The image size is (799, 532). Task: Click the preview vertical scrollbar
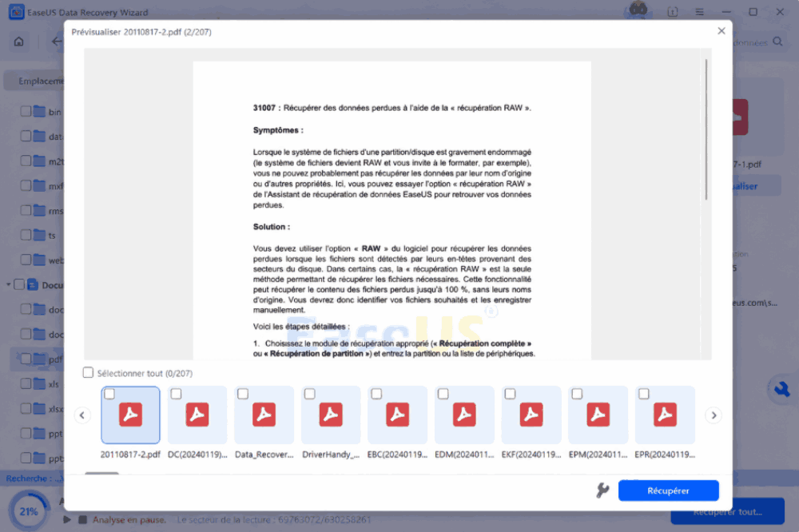click(x=706, y=129)
